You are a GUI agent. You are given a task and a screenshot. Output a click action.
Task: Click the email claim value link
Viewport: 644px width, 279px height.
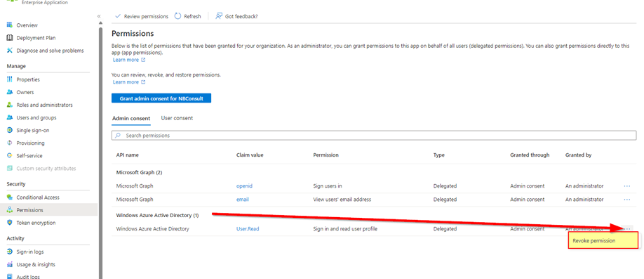pyautogui.click(x=243, y=200)
